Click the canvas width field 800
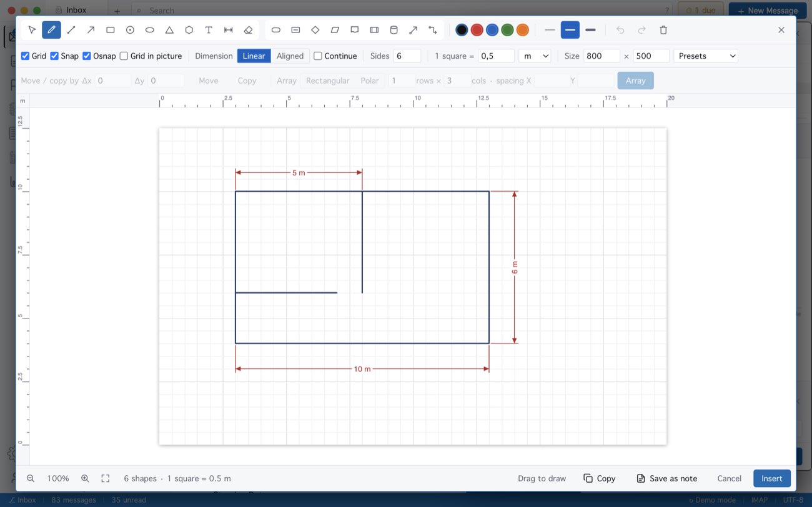Image resolution: width=812 pixels, height=507 pixels. (x=602, y=56)
